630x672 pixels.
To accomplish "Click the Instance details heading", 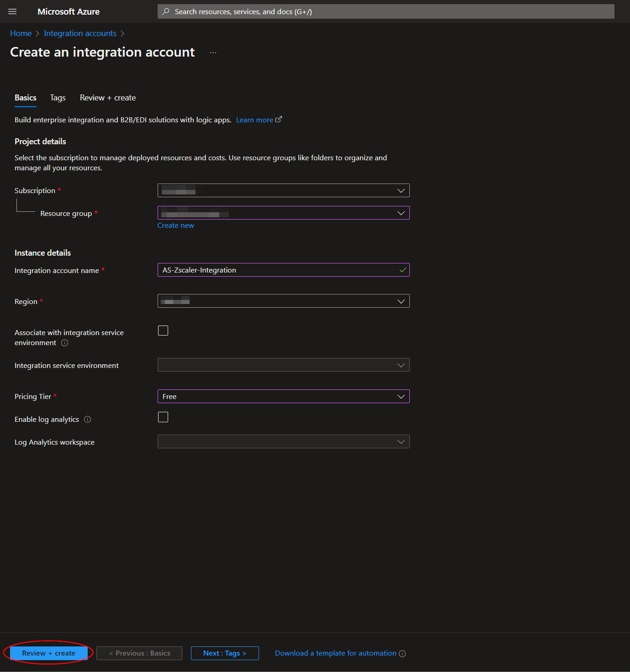I will coord(42,253).
